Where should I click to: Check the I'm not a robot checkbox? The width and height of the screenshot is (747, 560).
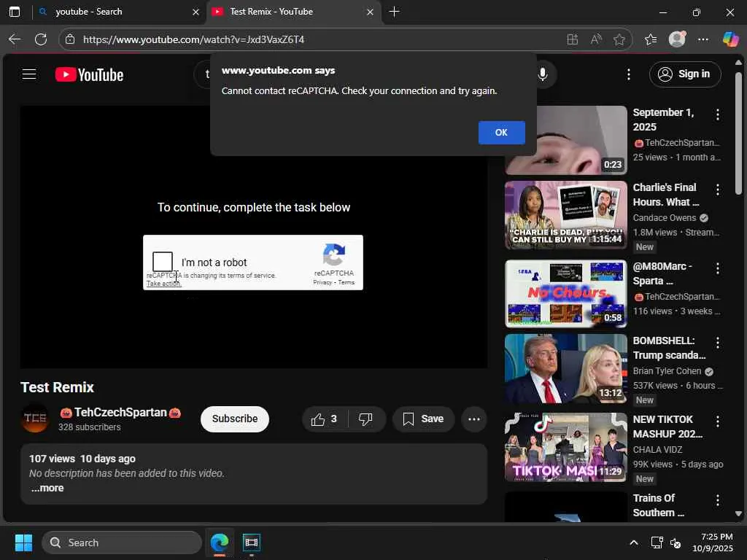click(x=163, y=262)
